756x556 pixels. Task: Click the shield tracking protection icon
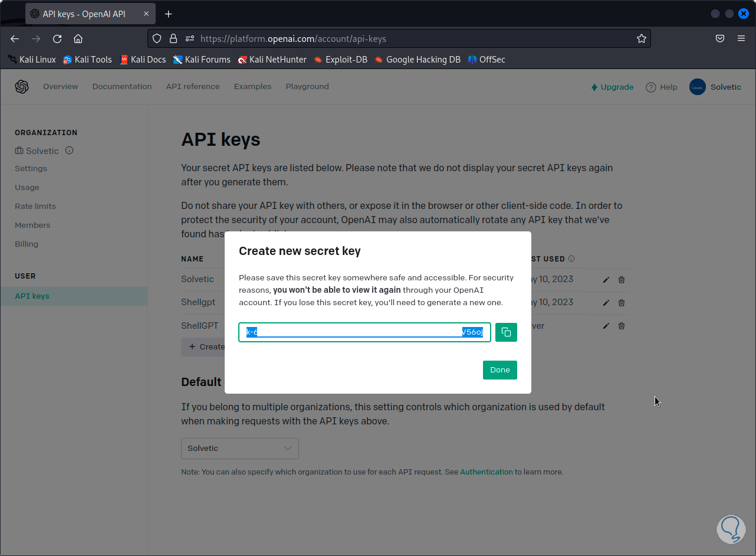157,39
